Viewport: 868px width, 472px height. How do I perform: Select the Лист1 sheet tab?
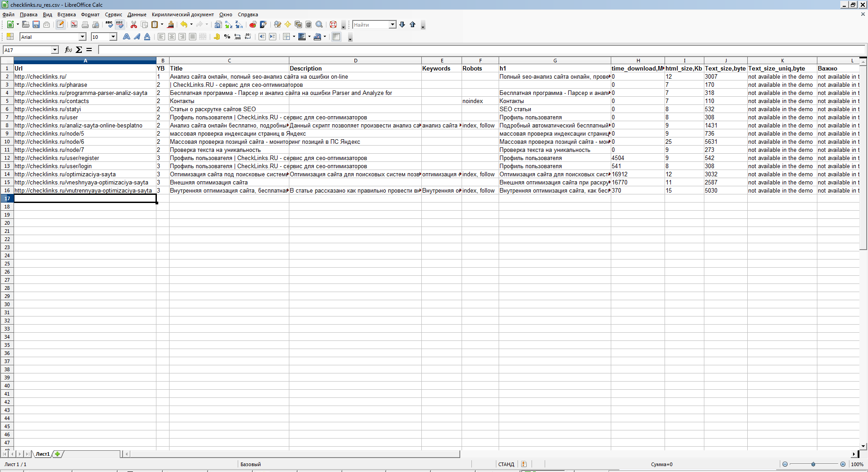coord(42,454)
